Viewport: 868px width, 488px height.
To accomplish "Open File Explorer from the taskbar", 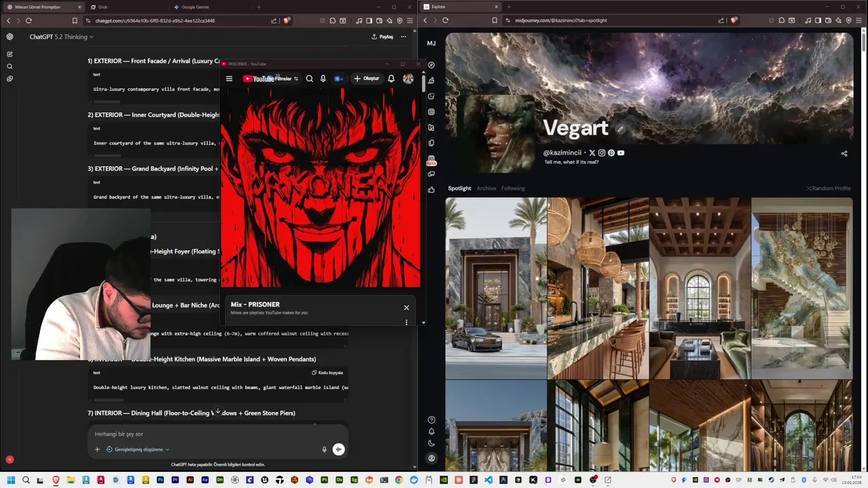I will click(71, 480).
